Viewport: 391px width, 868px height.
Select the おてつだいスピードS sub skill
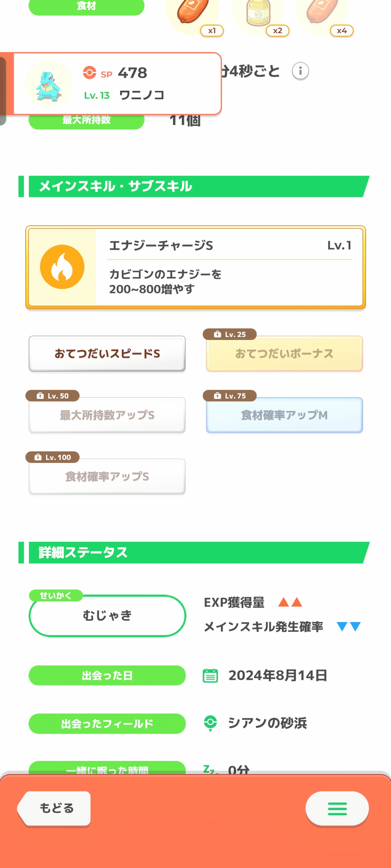[x=107, y=354]
